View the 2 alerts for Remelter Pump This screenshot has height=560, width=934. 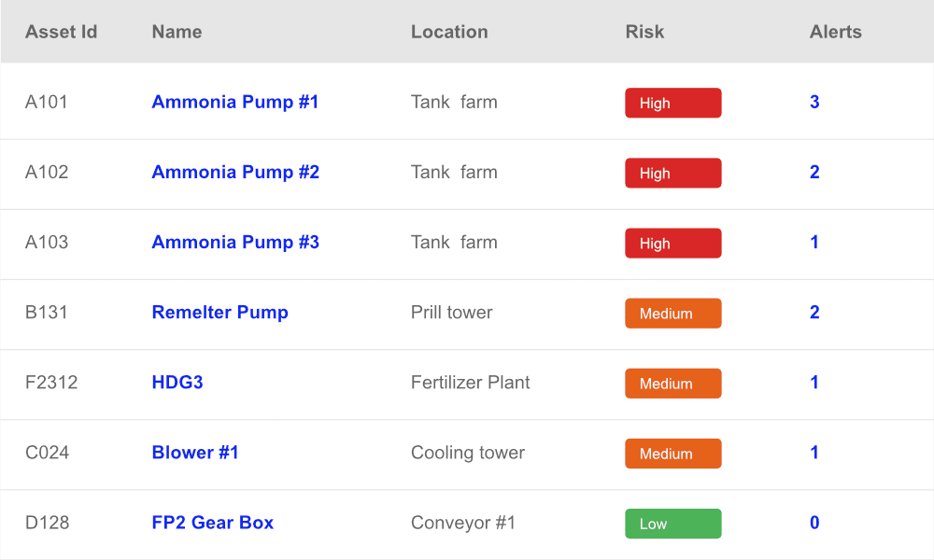click(x=814, y=313)
